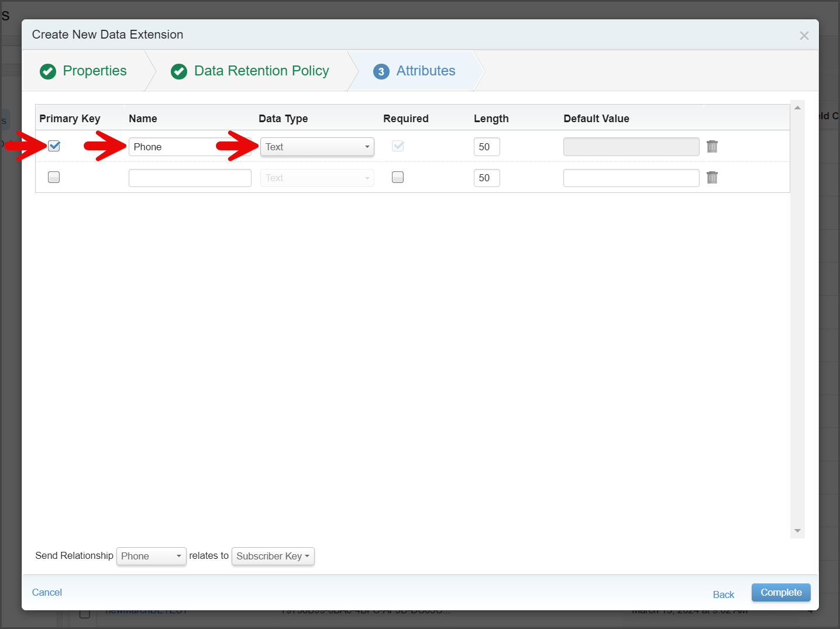Screen dimensions: 840x629
Task: Switch to the Data Retention Policy step
Action: point(261,71)
